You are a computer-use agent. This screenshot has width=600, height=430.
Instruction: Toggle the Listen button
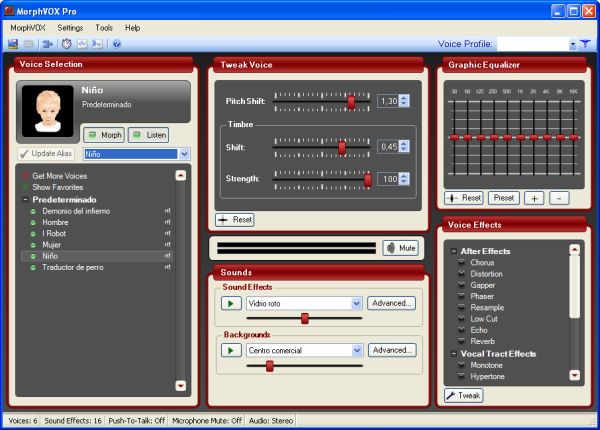point(149,135)
